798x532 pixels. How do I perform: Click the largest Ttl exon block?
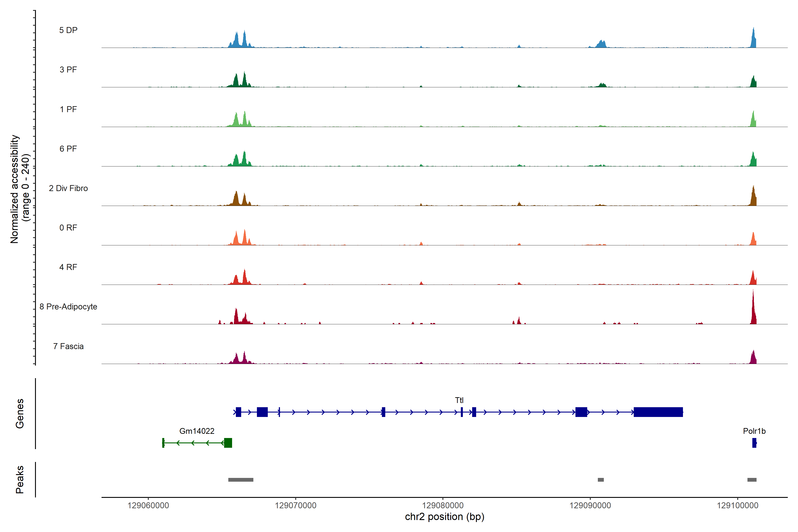point(658,412)
